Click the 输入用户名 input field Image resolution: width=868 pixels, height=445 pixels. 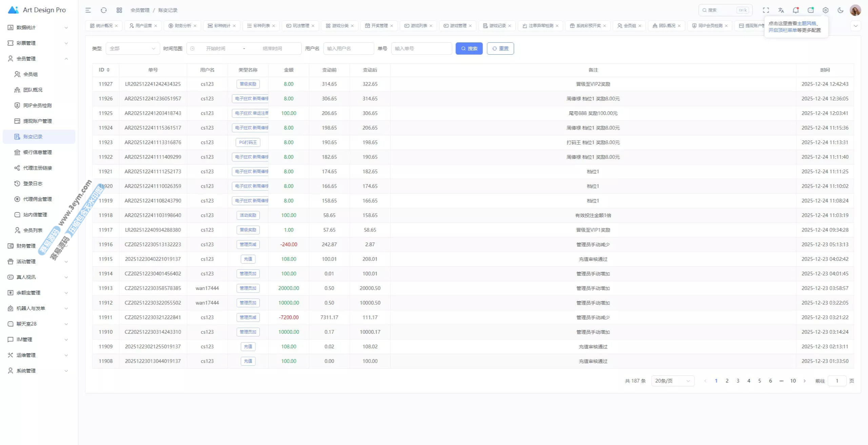tap(349, 49)
